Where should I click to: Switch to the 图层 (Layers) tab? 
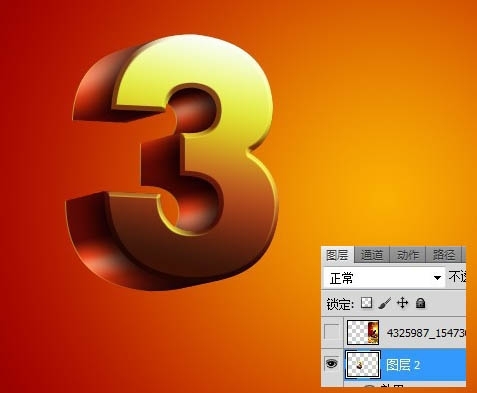[x=337, y=255]
